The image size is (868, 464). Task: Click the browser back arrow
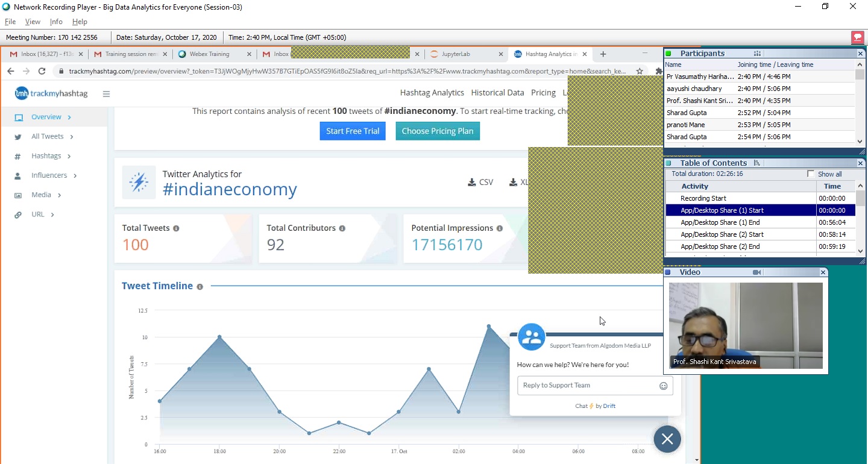[11, 71]
